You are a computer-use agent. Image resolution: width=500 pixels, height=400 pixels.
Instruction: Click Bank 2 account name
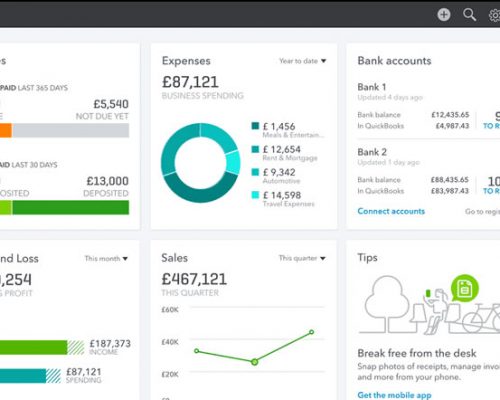coord(372,152)
